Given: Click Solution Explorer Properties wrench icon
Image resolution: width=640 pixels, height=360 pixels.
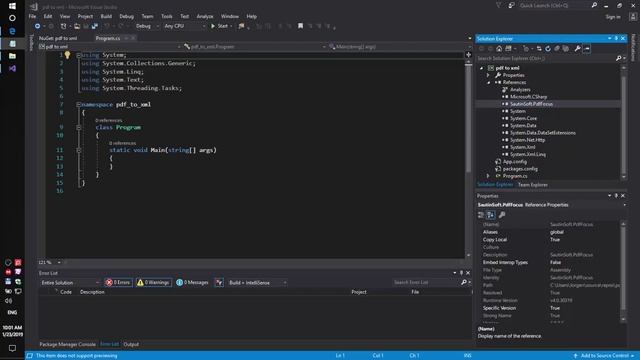Looking at the screenshot, I should tap(577, 49).
